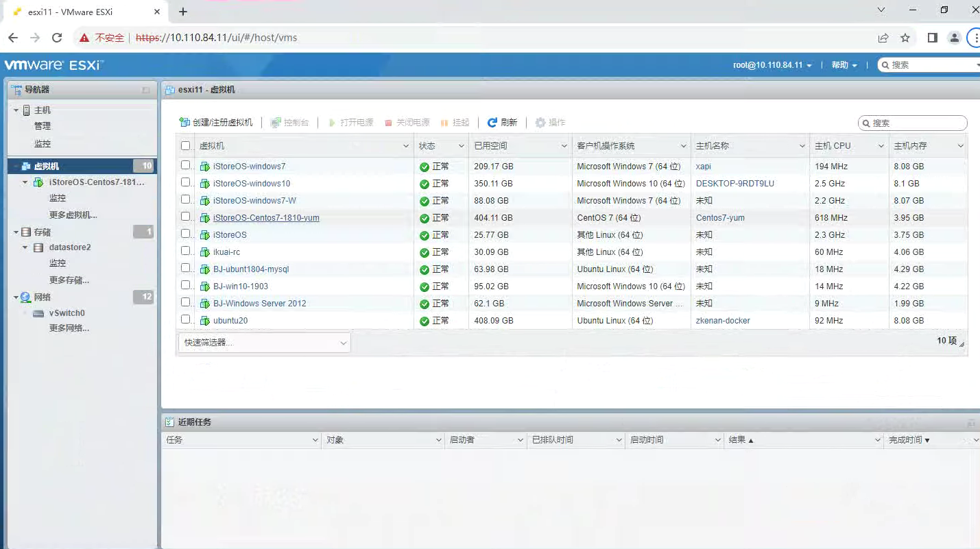Click the VM icon beside iStoreOS-windows7
The width and height of the screenshot is (980, 549).
coord(204,167)
